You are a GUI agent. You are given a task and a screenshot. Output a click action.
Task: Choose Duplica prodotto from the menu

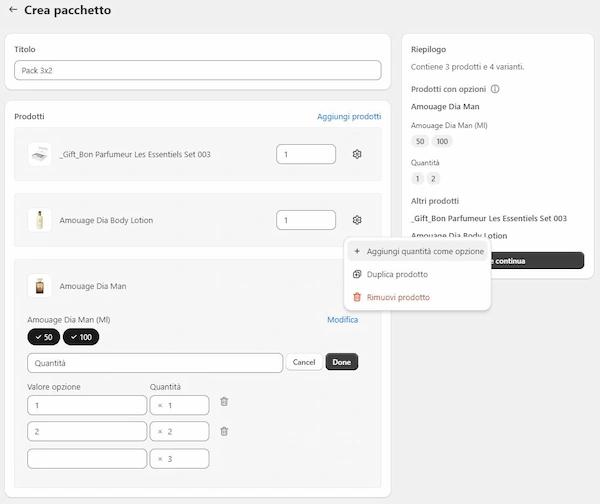point(417,274)
